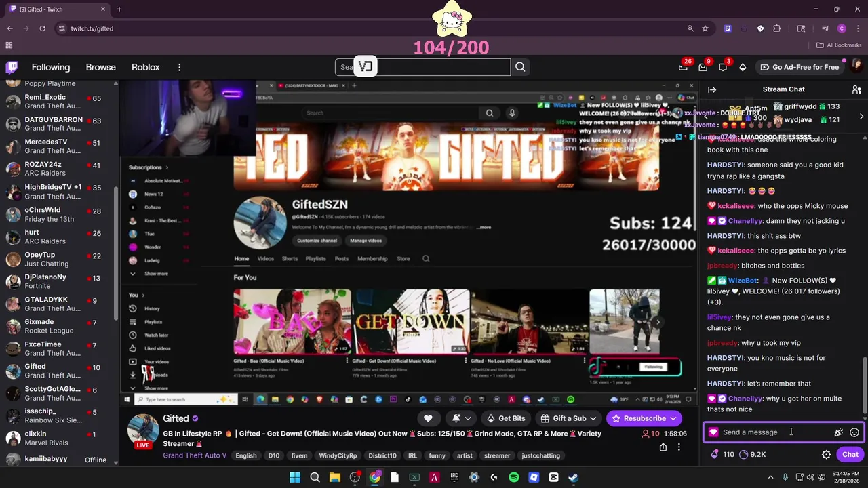Click the chat identity badge icon

(713, 432)
